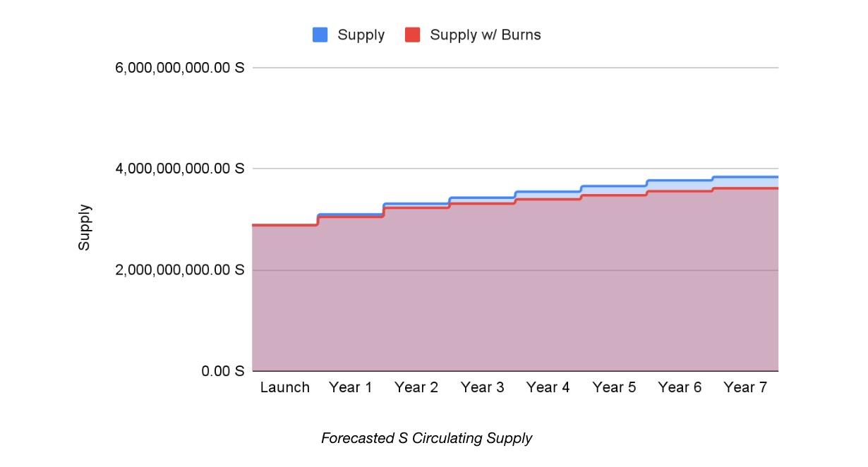Image resolution: width=868 pixels, height=467 pixels.
Task: Click the Forecasted S Circulating Supply caption
Action: (426, 438)
